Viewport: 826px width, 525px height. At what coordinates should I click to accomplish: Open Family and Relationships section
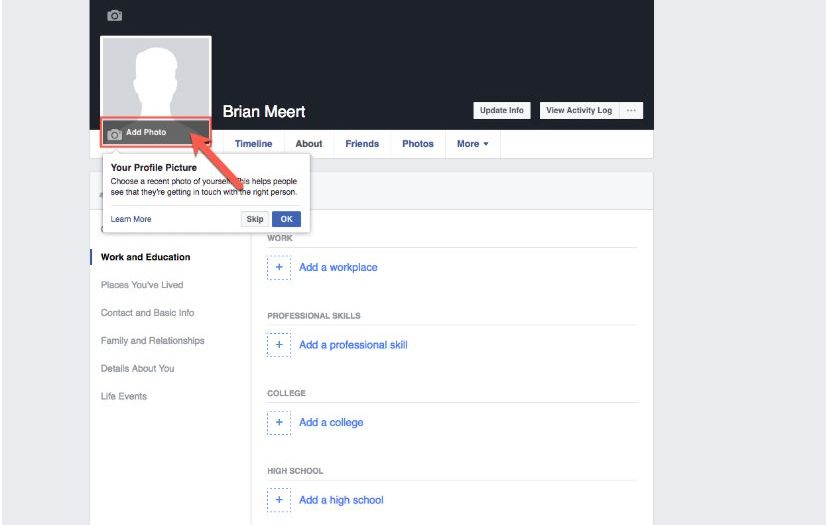pyautogui.click(x=153, y=341)
